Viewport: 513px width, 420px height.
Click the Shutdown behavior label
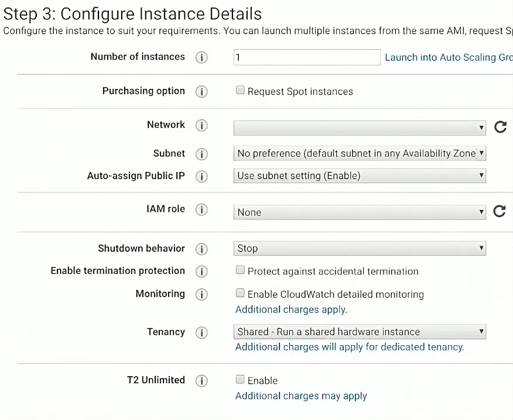[x=142, y=249]
